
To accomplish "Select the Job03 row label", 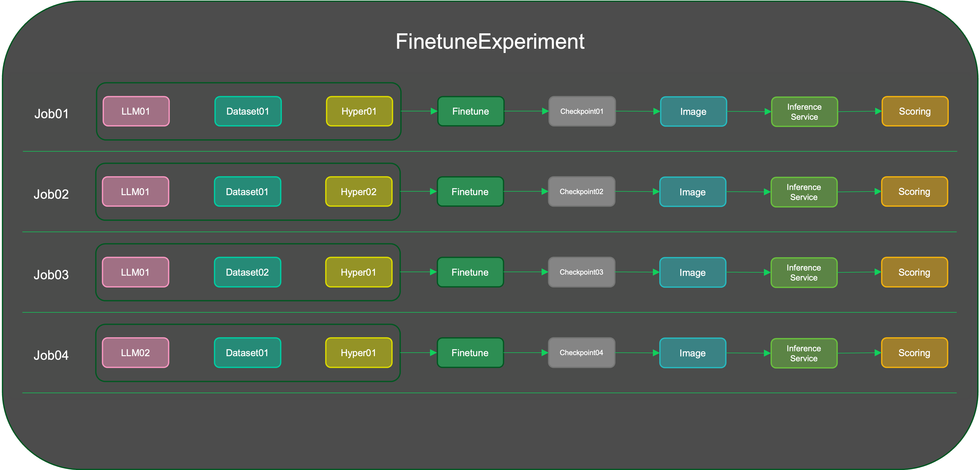I will coord(51,275).
